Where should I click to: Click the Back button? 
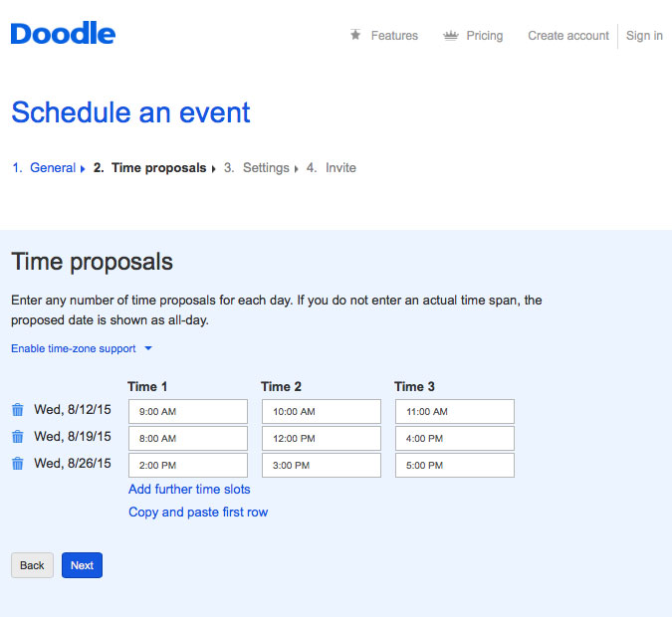pyautogui.click(x=32, y=565)
